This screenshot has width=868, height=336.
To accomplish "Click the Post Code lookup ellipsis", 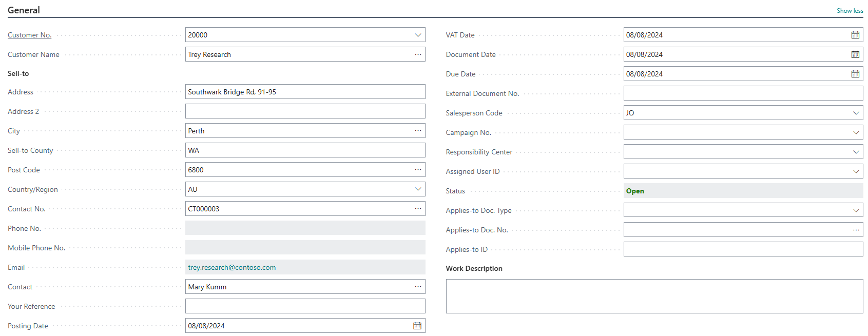I will [418, 170].
